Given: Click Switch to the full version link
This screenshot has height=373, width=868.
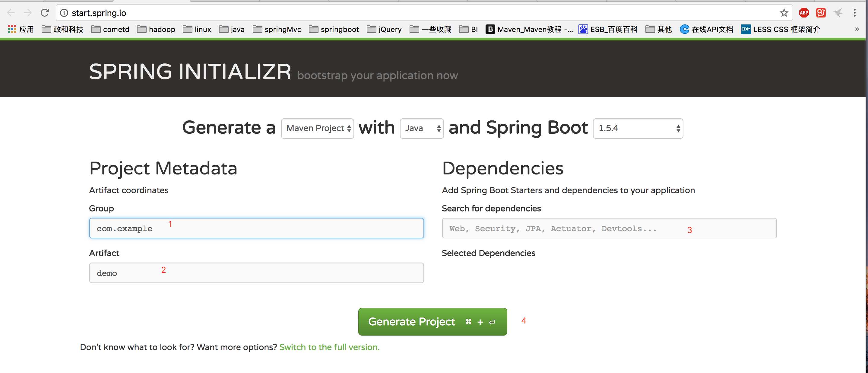Looking at the screenshot, I should click(x=329, y=347).
